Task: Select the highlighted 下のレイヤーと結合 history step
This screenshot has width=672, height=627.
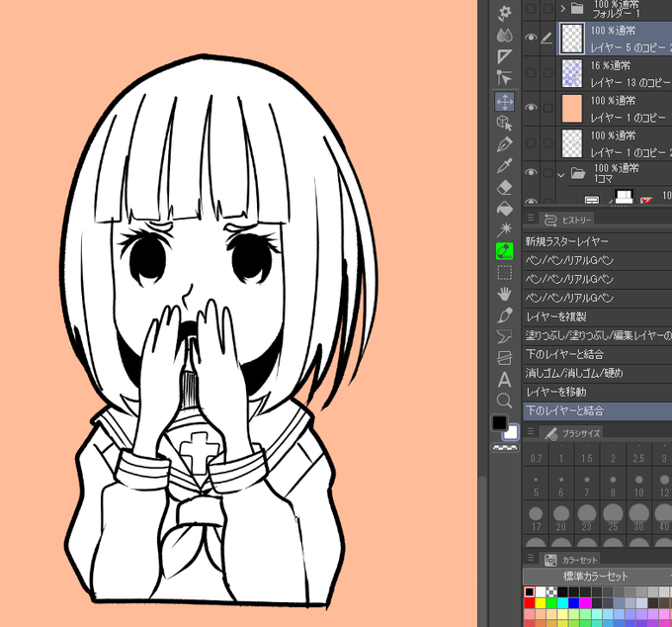Action: pos(598,410)
